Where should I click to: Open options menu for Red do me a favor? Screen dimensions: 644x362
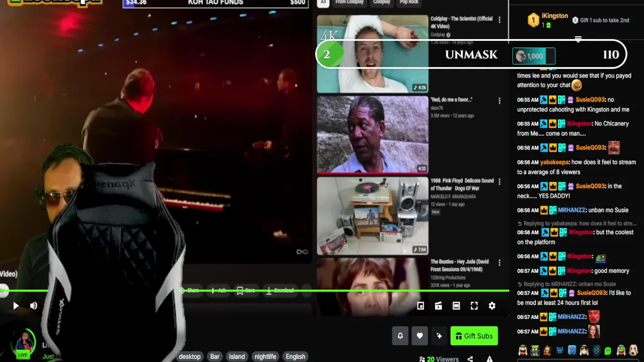coord(499,101)
